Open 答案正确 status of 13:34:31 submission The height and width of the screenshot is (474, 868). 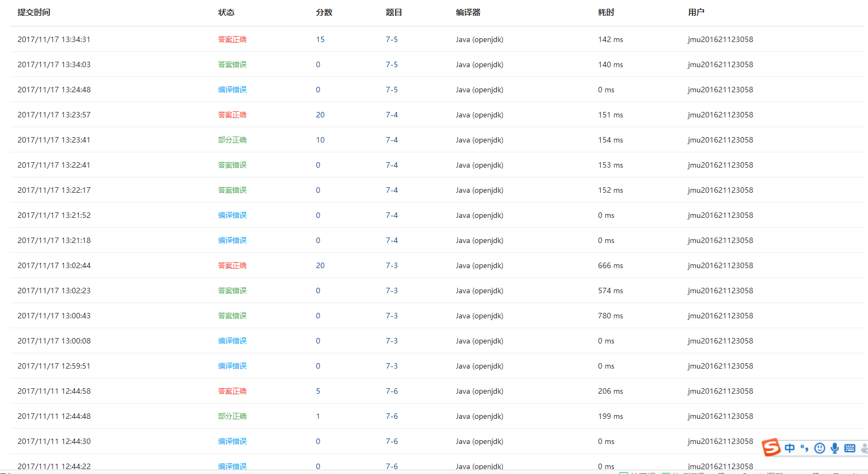(232, 39)
